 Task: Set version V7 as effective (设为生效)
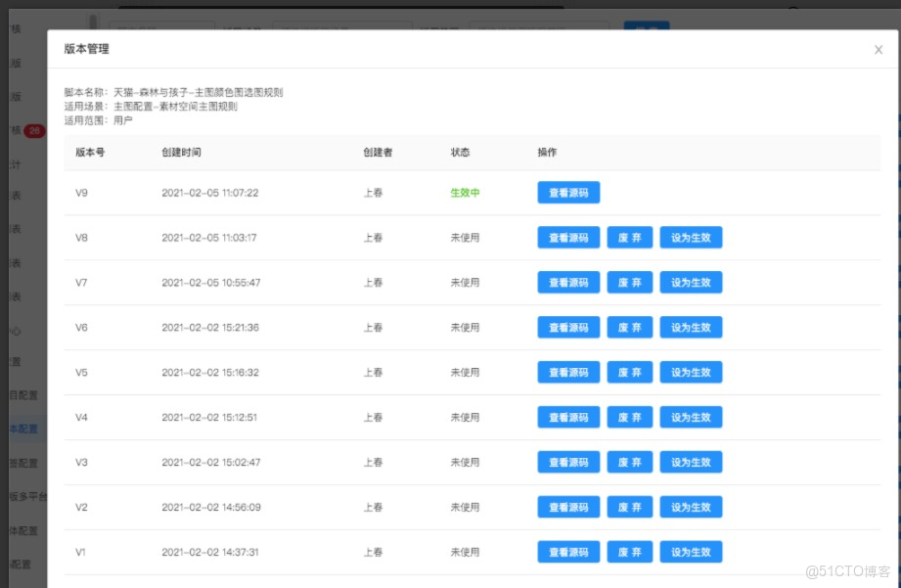(x=692, y=282)
